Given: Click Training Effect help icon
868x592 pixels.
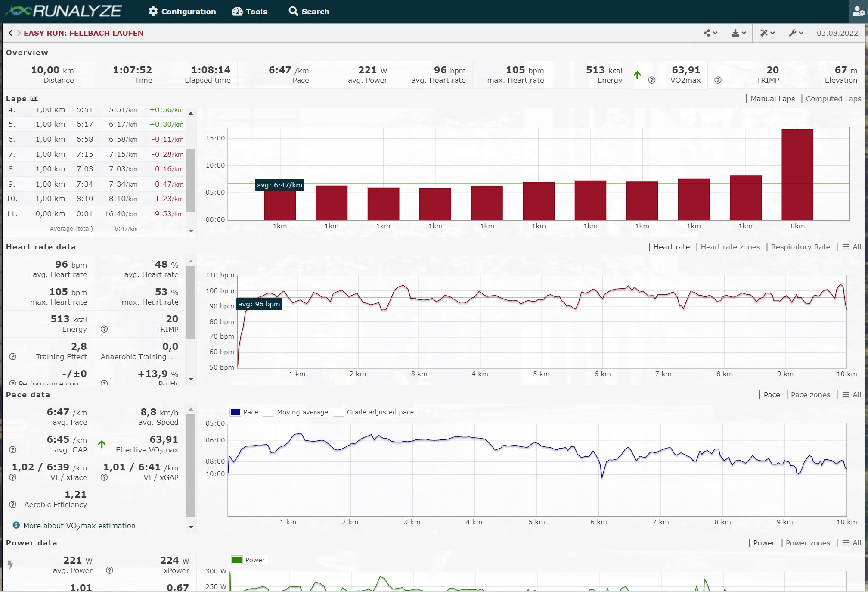Looking at the screenshot, I should [13, 357].
